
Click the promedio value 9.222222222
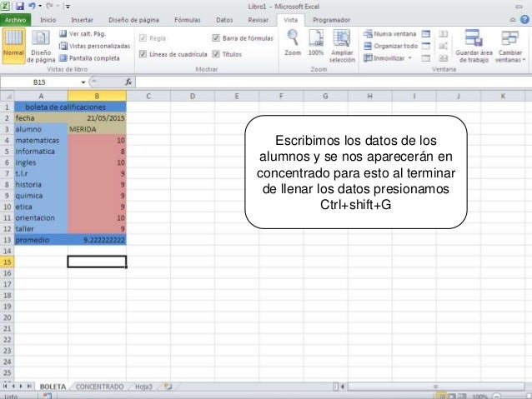coord(97,240)
